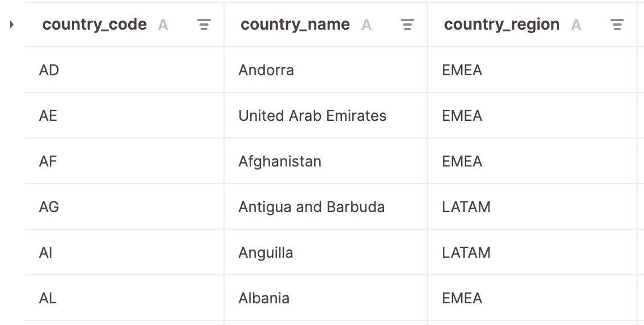Expand the side panel arrow
The width and height of the screenshot is (644, 325).
tap(12, 25)
